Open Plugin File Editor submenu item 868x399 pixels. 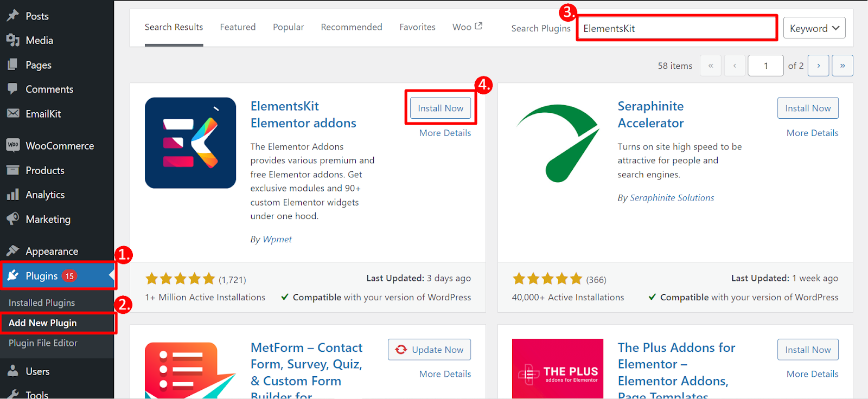(43, 343)
